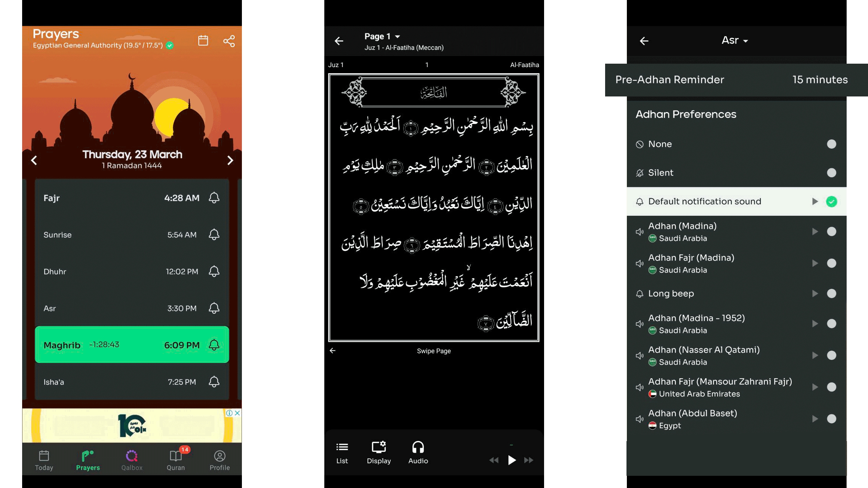
Task: Switch to the Qalbox tab
Action: 132,461
